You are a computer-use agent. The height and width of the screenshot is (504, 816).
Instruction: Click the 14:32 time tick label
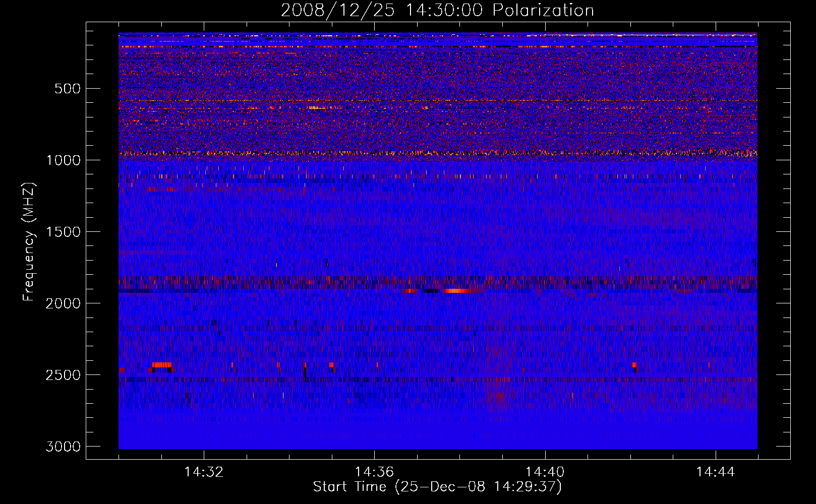click(x=204, y=472)
